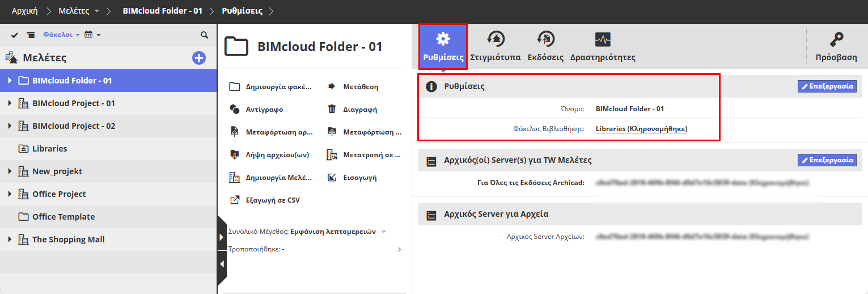The height and width of the screenshot is (294, 868).
Task: Expand The Shopping Mall tree node
Action: coord(10,240)
